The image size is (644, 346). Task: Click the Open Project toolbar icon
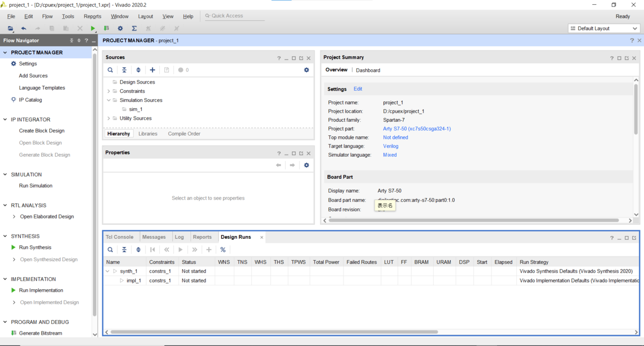(x=10, y=28)
